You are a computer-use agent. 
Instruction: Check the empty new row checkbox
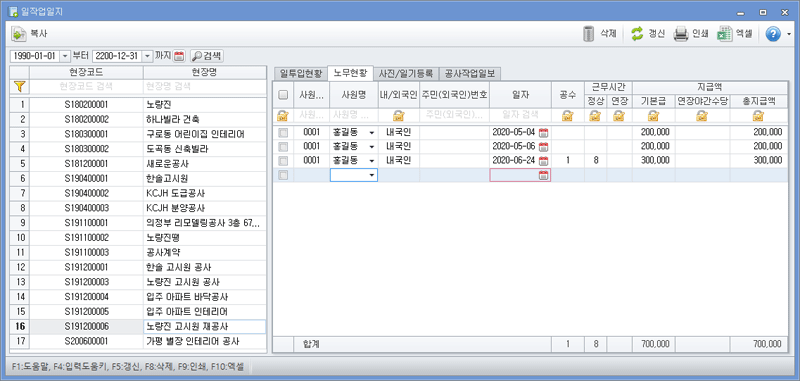tap(283, 175)
